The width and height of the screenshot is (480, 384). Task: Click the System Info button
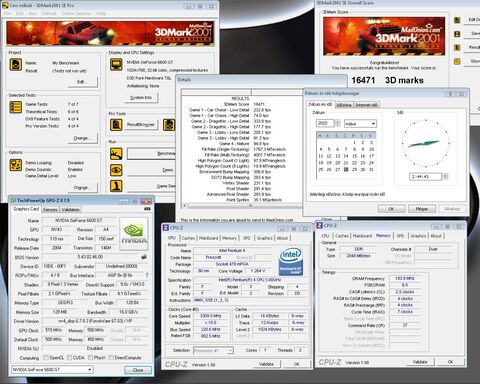[x=141, y=98]
